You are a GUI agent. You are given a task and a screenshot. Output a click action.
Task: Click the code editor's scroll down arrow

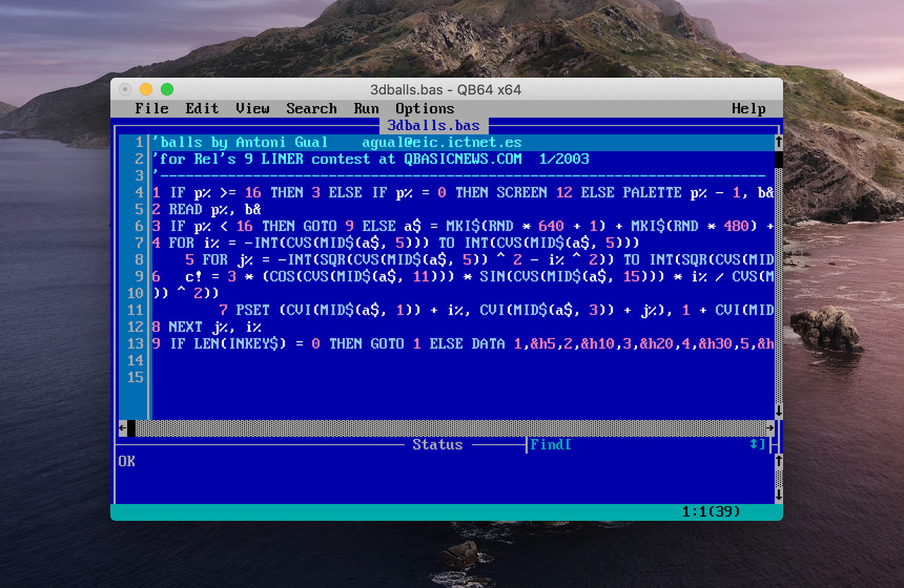pos(778,410)
